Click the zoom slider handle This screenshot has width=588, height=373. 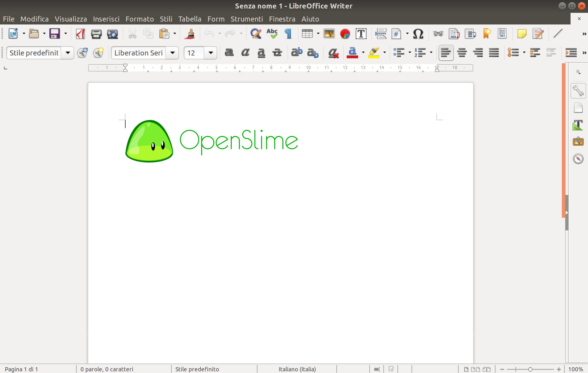(x=530, y=369)
